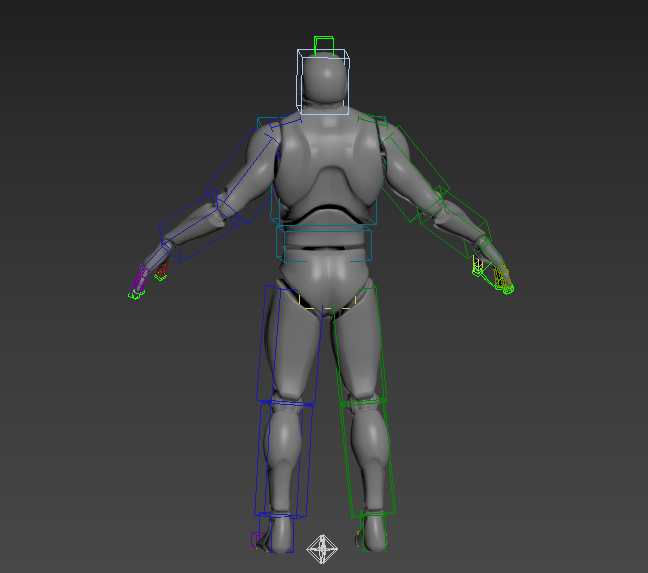Select the red thumb bones on blue-side hand
The image size is (648, 573).
point(162,269)
